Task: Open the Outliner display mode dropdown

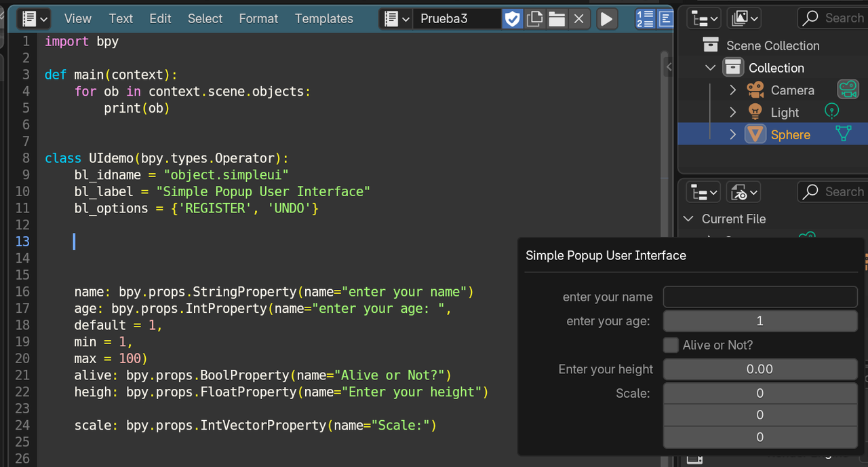Action: (x=745, y=18)
